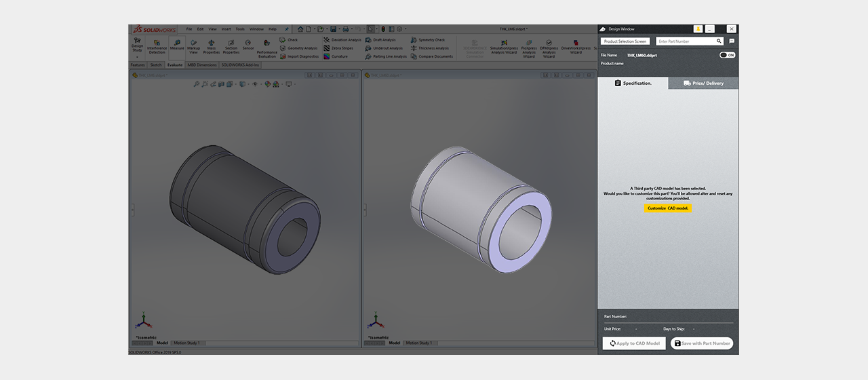
Task: Click the Zebra Stripes icon
Action: click(326, 48)
